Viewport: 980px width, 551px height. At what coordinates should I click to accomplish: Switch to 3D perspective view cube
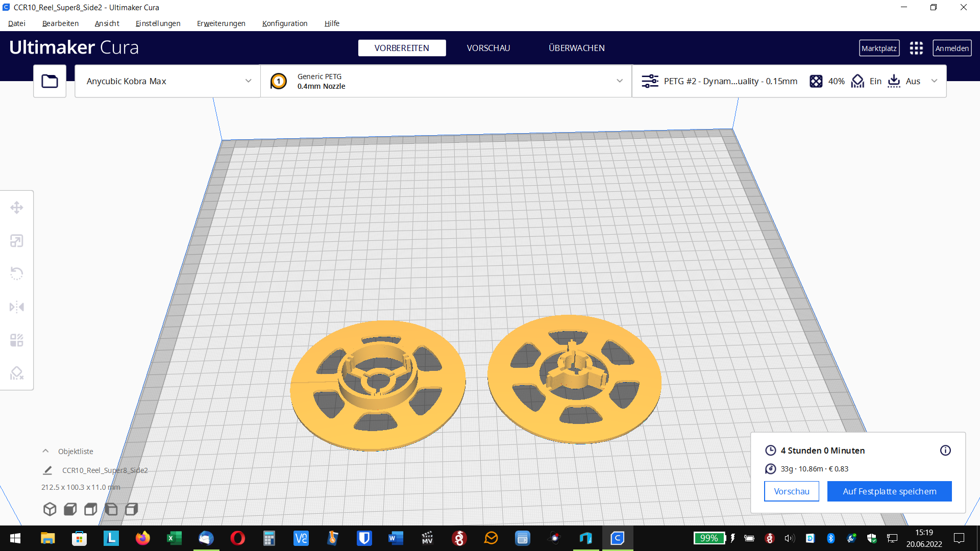50,509
